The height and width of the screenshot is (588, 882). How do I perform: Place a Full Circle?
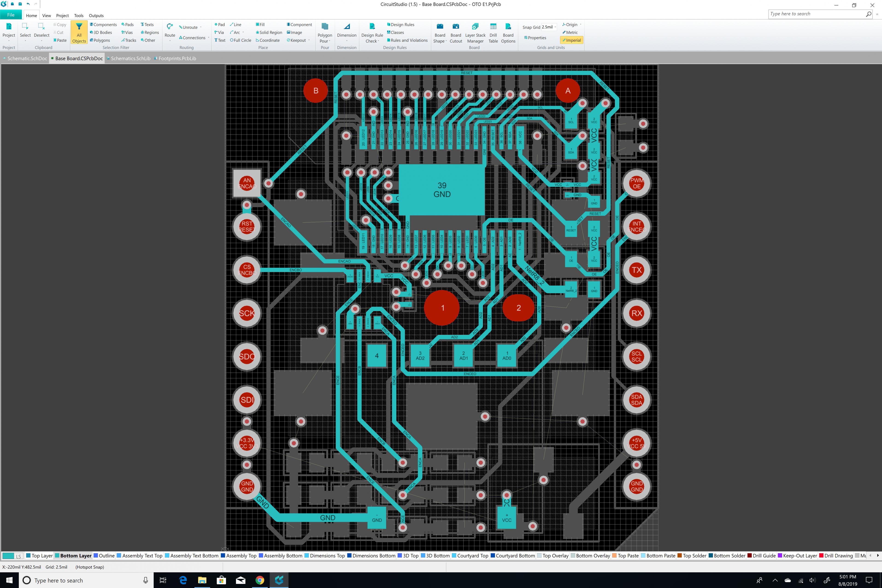pyautogui.click(x=240, y=40)
